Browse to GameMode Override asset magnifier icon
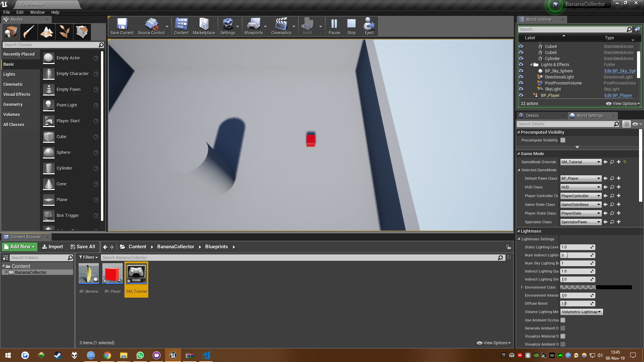 (x=612, y=162)
